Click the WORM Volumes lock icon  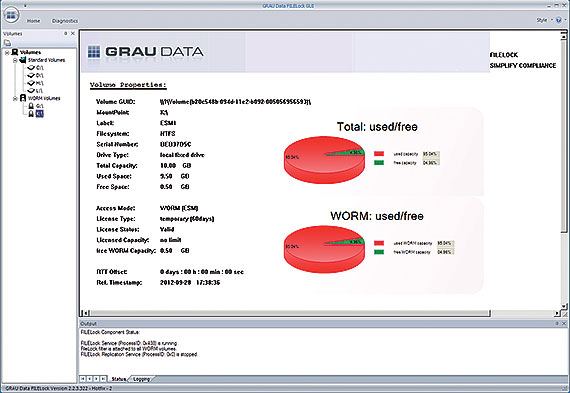point(23,98)
